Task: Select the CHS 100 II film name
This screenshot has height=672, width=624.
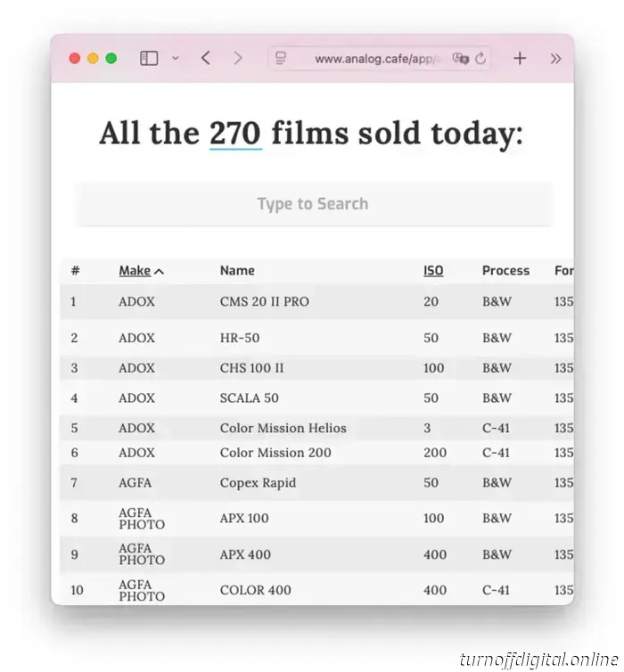Action: pos(251,368)
